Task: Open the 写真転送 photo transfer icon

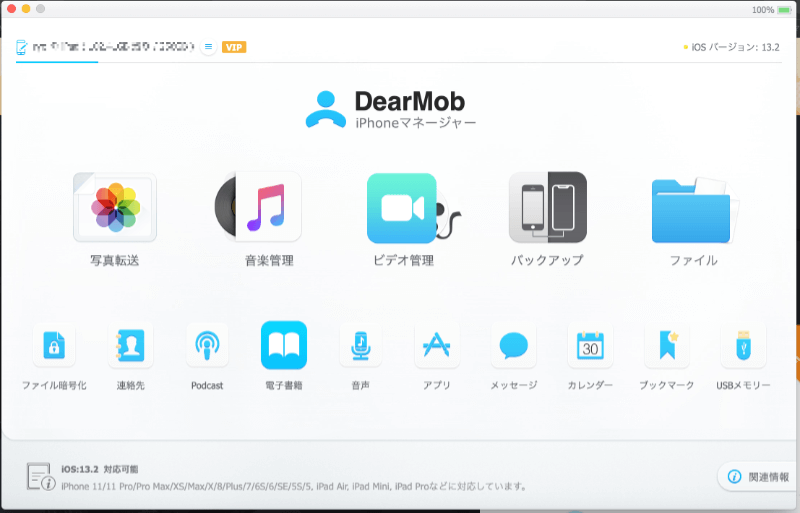Action: [115, 207]
